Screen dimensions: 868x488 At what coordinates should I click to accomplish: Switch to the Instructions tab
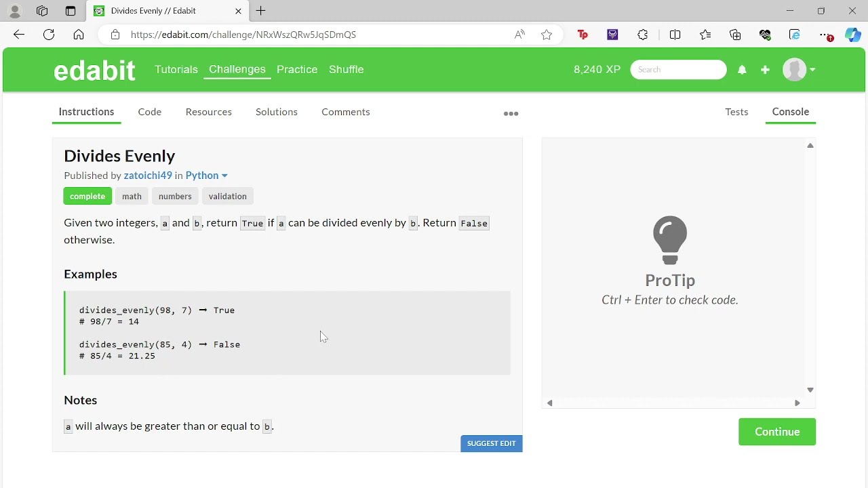point(86,112)
